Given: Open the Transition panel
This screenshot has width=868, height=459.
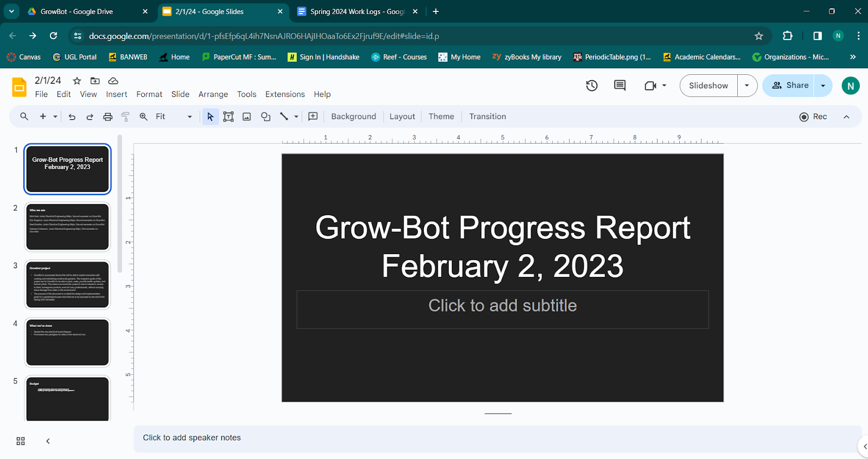Looking at the screenshot, I should 488,117.
